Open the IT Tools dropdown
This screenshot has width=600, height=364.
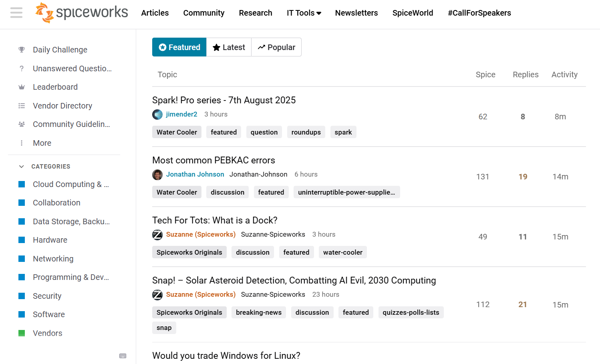(x=304, y=13)
